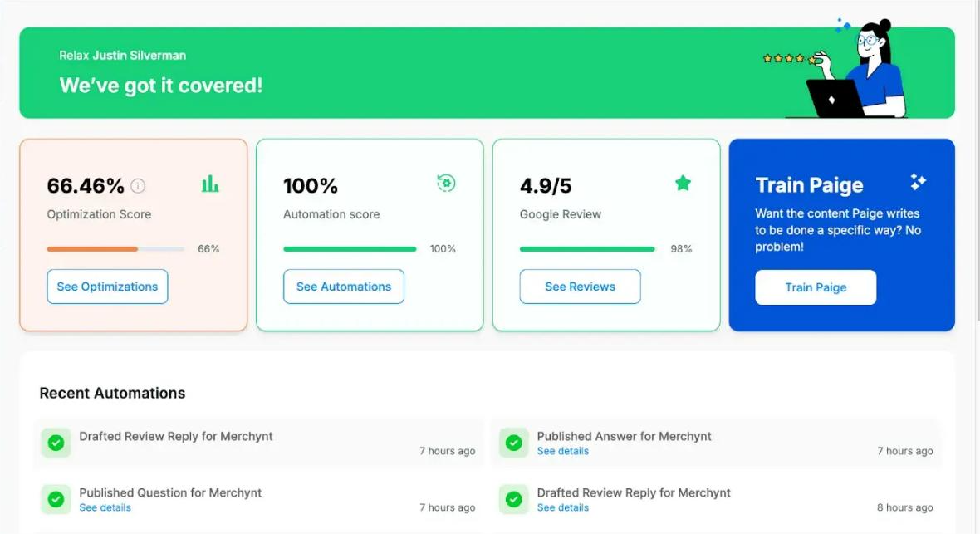The height and width of the screenshot is (534, 980).
Task: Open See details under Published Question
Action: click(x=105, y=507)
